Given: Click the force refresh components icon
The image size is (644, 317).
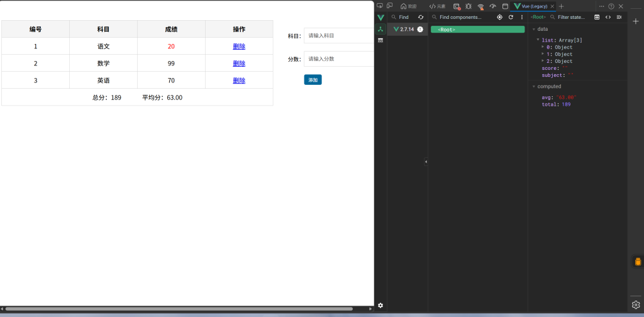Looking at the screenshot, I should [511, 17].
